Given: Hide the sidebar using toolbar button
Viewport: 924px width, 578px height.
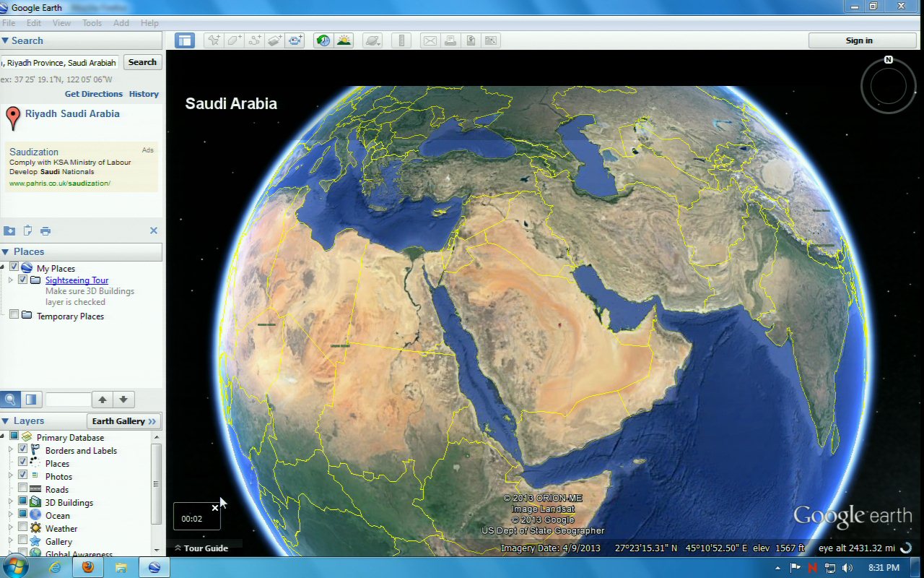Looking at the screenshot, I should tap(185, 40).
